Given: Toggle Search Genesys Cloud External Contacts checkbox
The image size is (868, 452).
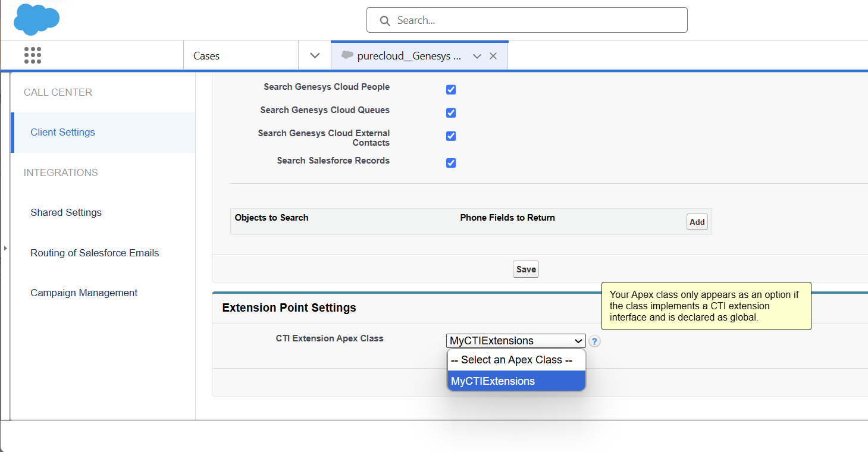Looking at the screenshot, I should [451, 136].
